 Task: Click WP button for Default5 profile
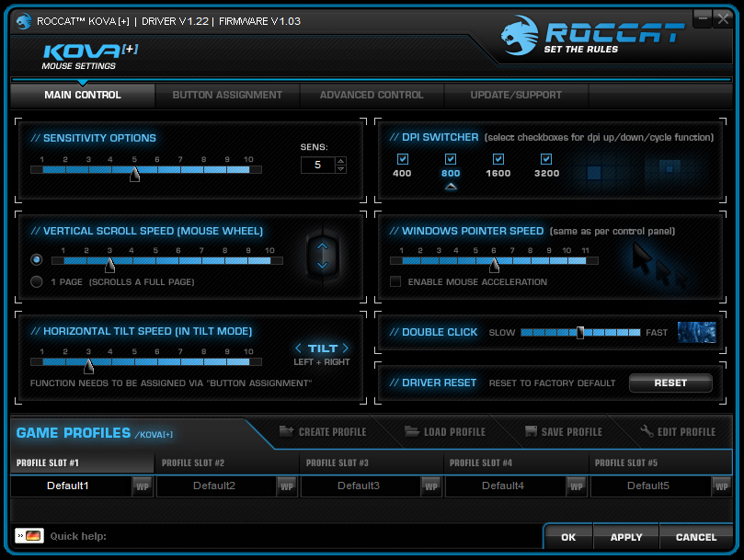pos(722,486)
